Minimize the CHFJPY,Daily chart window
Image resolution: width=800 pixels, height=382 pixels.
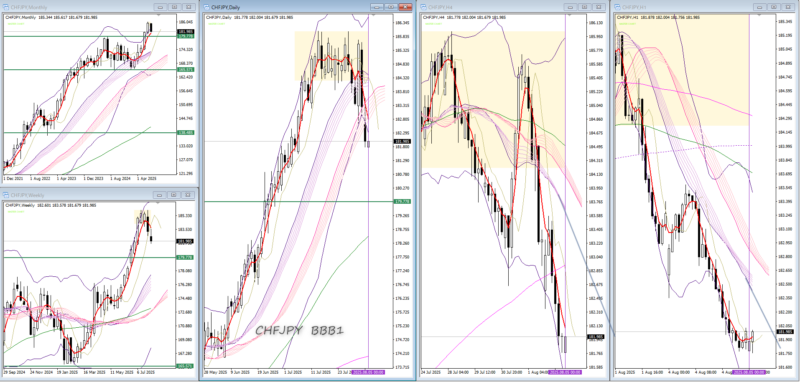tap(377, 7)
